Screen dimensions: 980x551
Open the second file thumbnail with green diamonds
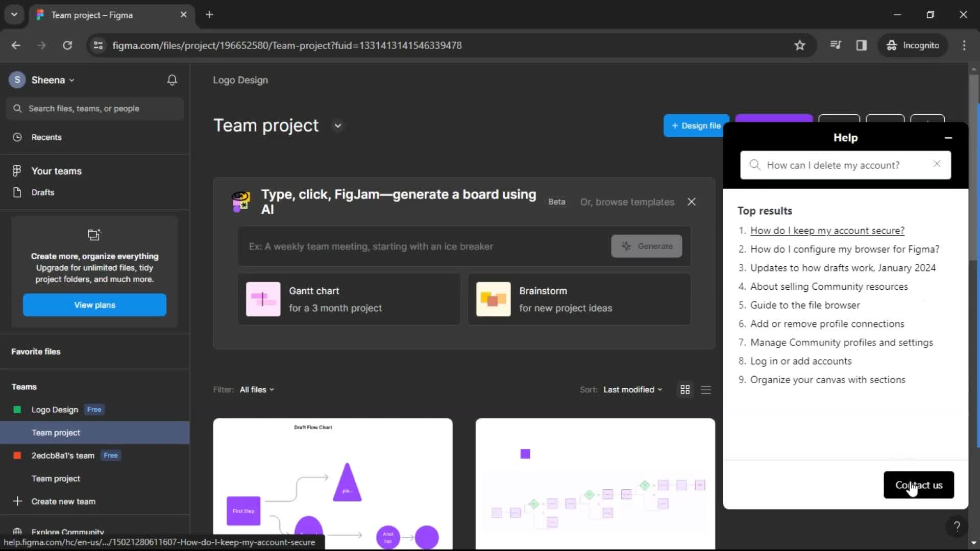tap(595, 484)
